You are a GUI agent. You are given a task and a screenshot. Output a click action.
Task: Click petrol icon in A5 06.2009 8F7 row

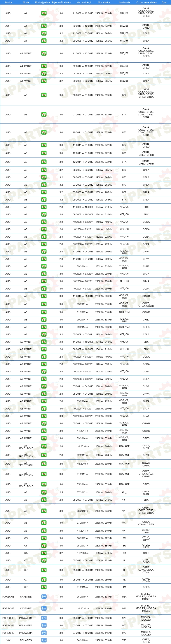coord(44,95)
